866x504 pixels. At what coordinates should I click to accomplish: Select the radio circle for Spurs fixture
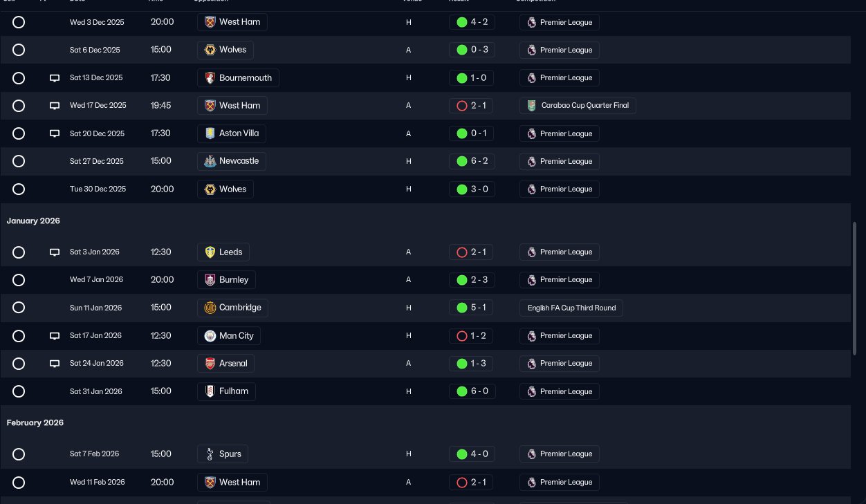point(19,454)
